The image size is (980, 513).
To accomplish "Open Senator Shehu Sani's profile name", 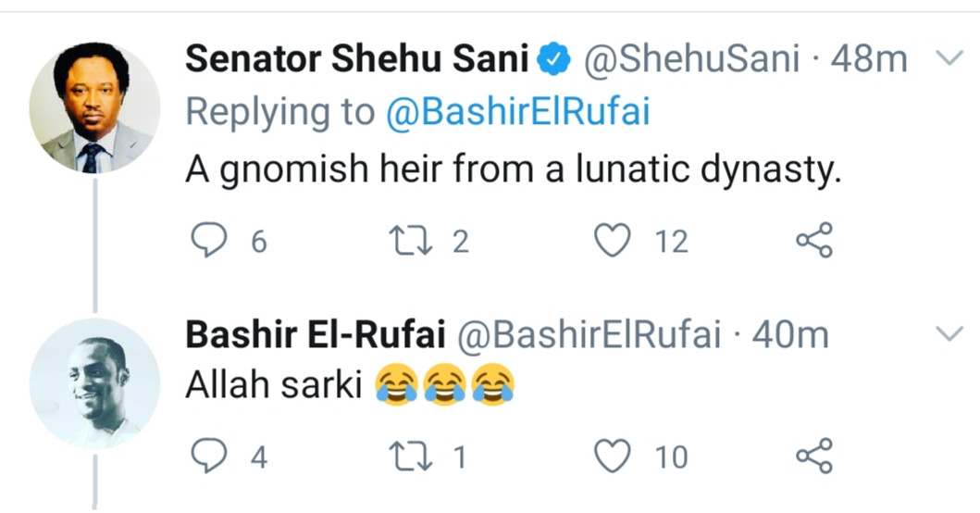I will click(x=356, y=61).
